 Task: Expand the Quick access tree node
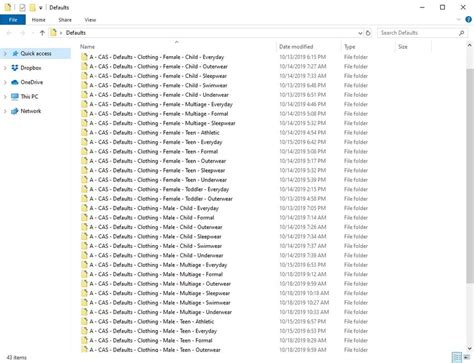point(5,53)
